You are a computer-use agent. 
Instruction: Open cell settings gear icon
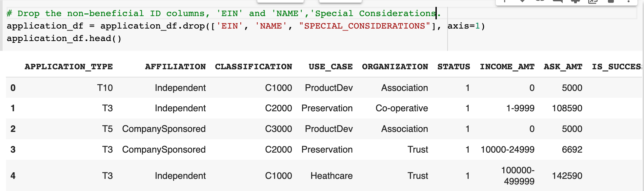click(576, 1)
